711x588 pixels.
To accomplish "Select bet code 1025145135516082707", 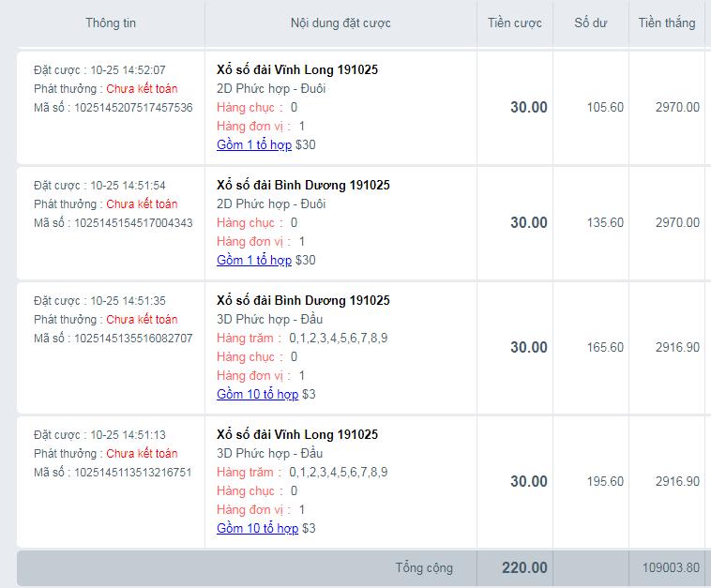I will pyautogui.click(x=133, y=339).
